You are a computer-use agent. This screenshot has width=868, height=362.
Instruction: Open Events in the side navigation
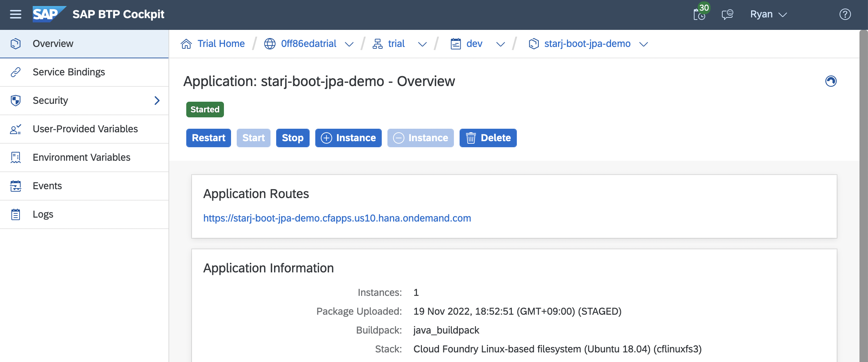tap(84, 186)
